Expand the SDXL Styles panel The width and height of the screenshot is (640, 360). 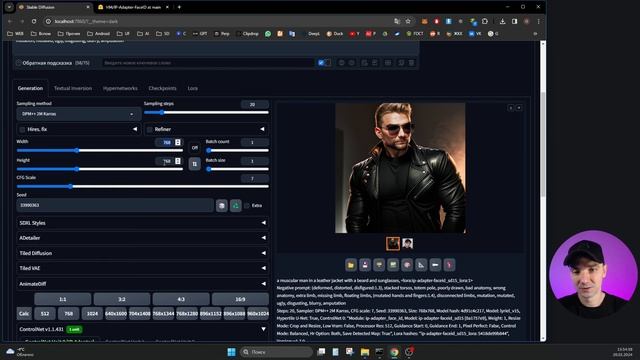coord(142,223)
